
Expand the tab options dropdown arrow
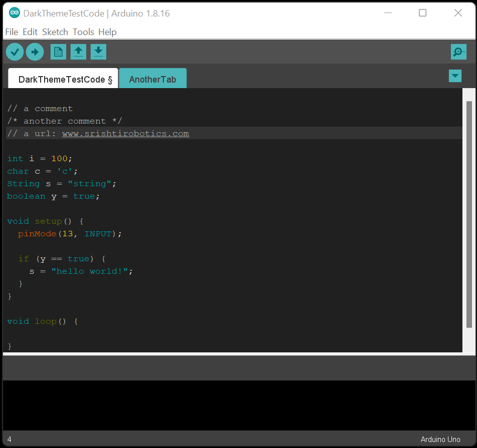point(455,76)
